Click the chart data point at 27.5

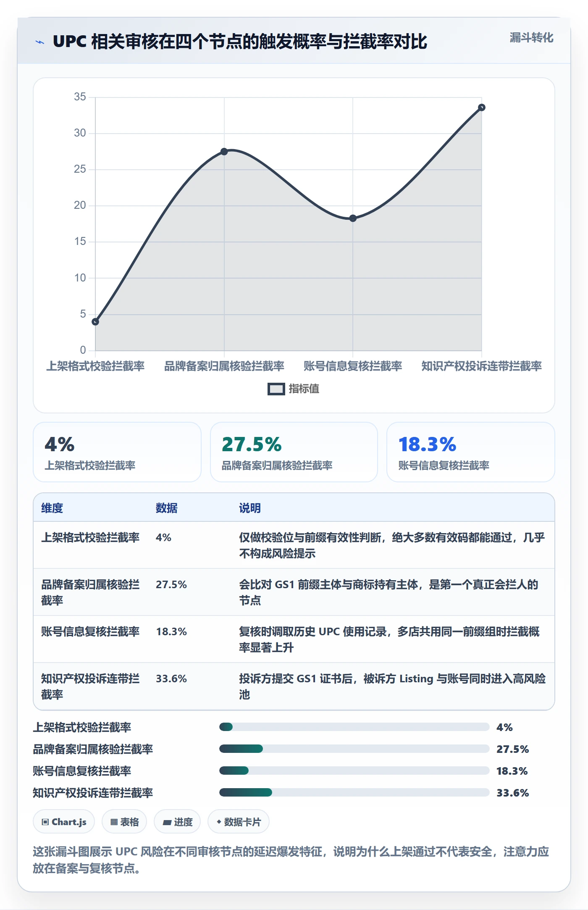pyautogui.click(x=224, y=152)
